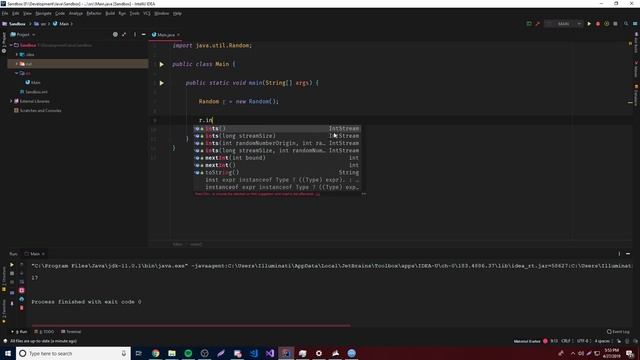Click the Main breadcrumb in the navigation bar

click(61, 24)
